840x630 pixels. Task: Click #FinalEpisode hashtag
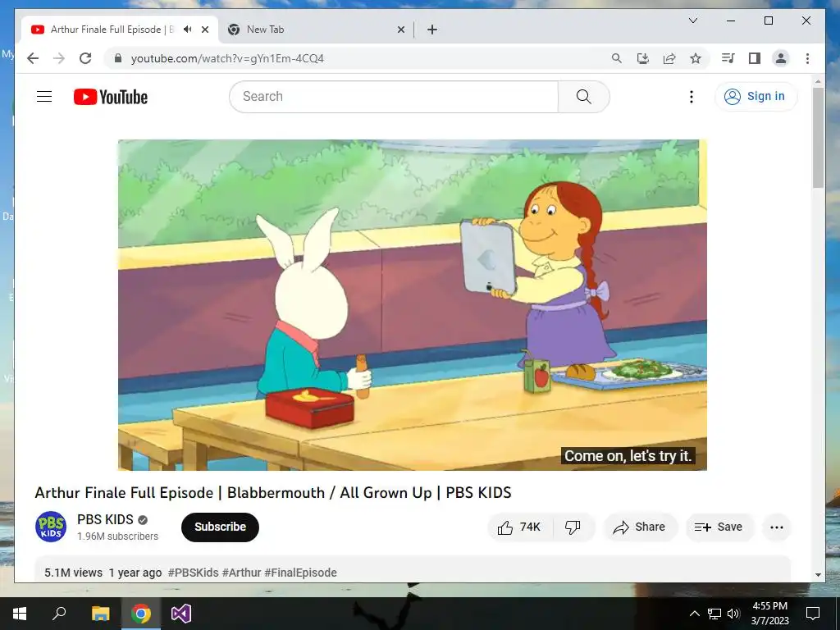tap(300, 573)
